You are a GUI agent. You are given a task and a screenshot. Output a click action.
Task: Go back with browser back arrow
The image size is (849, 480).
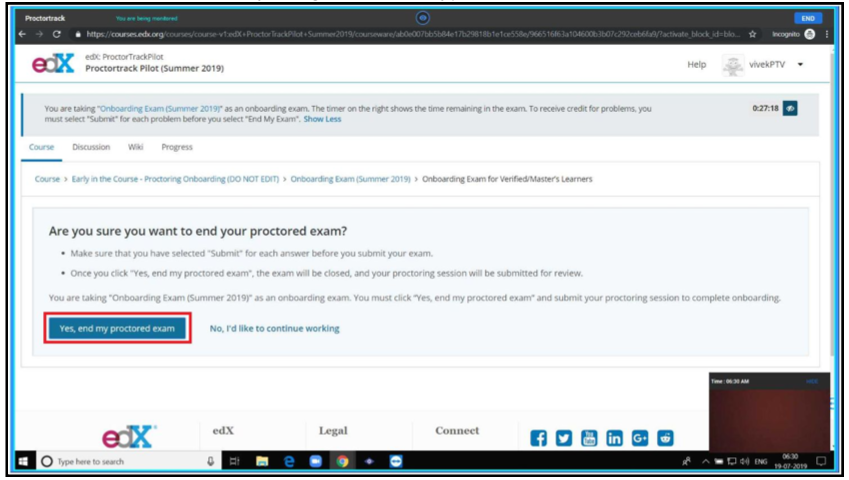tap(22, 34)
